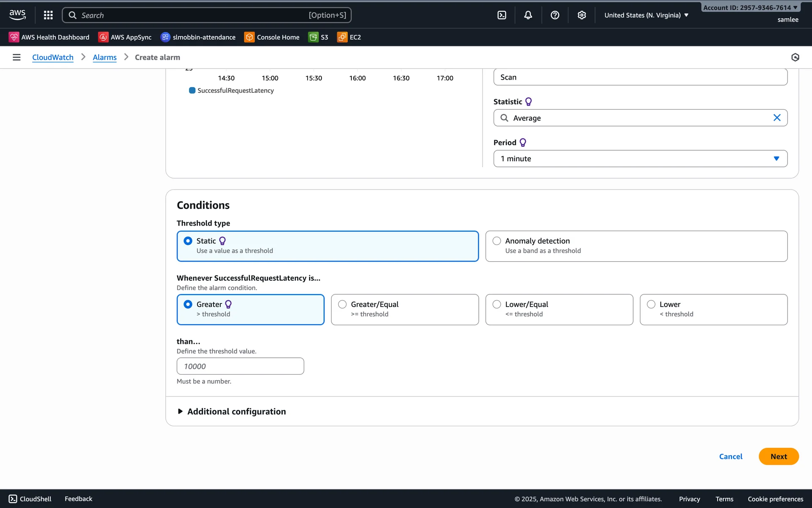Open the Period dropdown

pos(640,159)
